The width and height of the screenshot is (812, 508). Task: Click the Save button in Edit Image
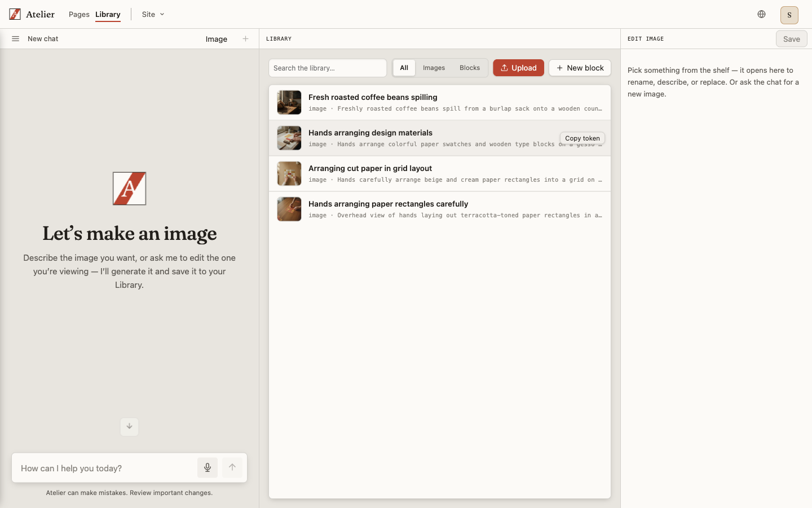(792, 39)
